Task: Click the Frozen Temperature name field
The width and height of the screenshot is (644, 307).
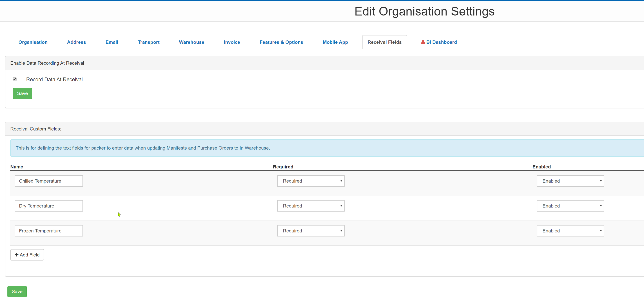Action: [x=49, y=231]
